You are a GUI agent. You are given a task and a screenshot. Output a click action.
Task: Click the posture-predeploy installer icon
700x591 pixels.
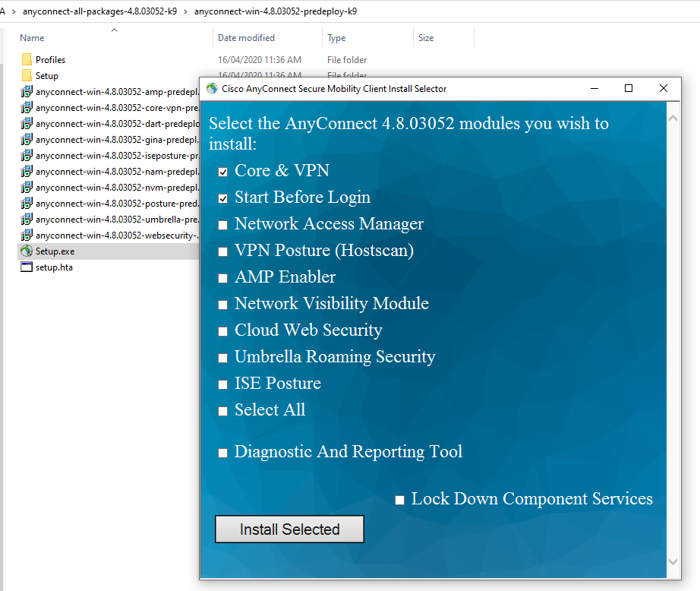tap(27, 204)
